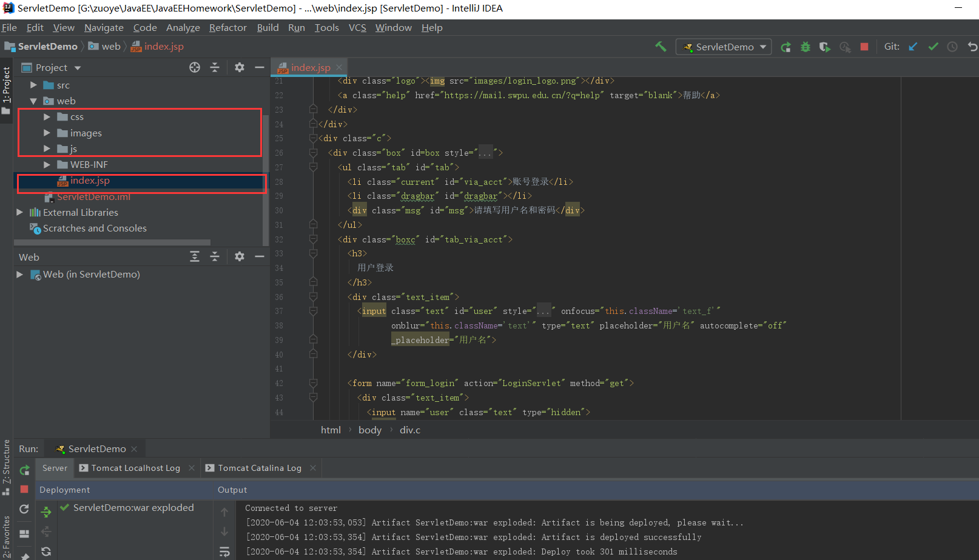Switch to Tomcat Catalina Log tab

tap(259, 468)
